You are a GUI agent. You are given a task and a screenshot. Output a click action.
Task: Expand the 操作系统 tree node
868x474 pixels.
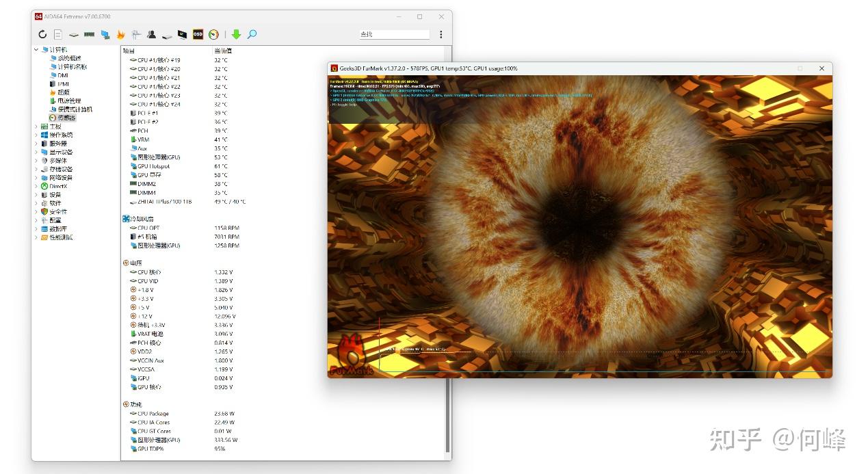point(36,135)
